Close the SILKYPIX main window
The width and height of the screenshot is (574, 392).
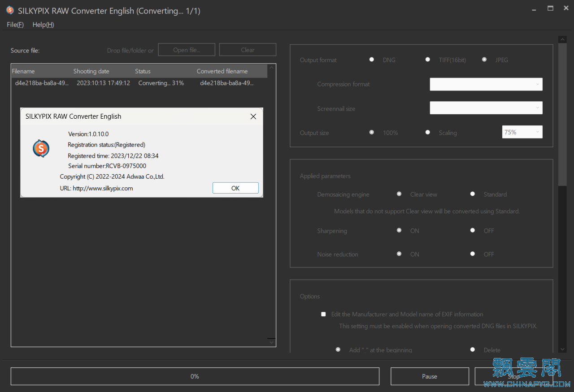(x=566, y=8)
